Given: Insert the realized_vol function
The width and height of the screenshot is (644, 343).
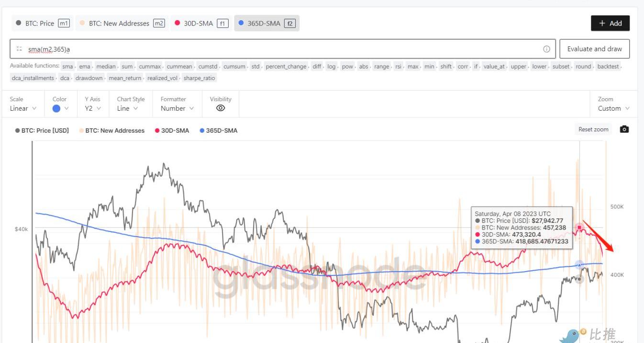Looking at the screenshot, I should pos(163,78).
